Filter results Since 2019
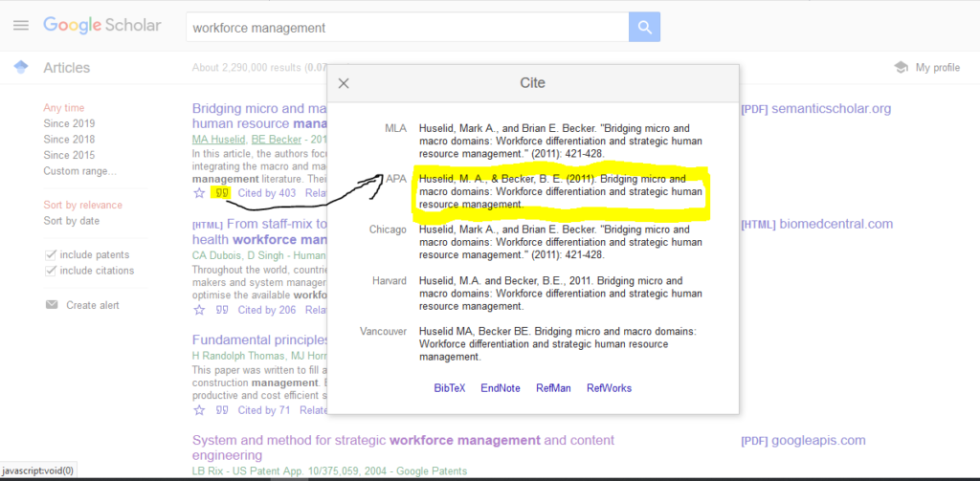 [69, 123]
